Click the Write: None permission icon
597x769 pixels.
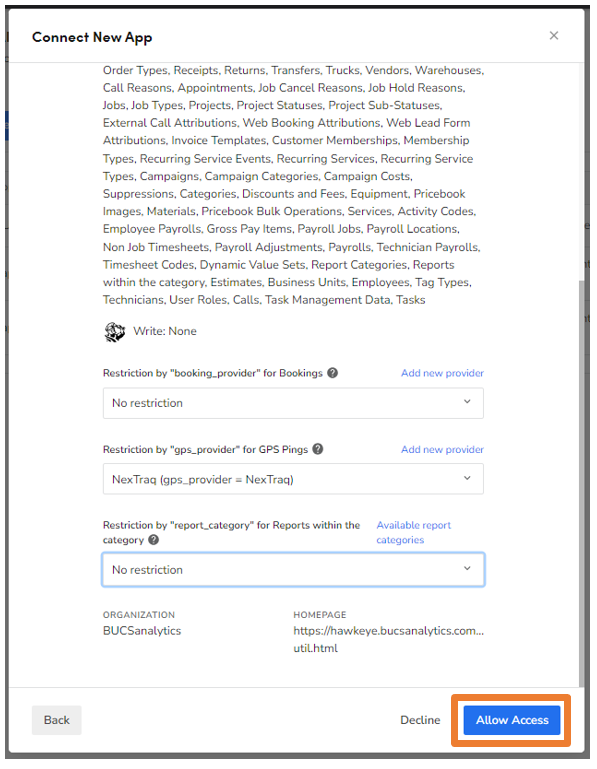point(115,332)
